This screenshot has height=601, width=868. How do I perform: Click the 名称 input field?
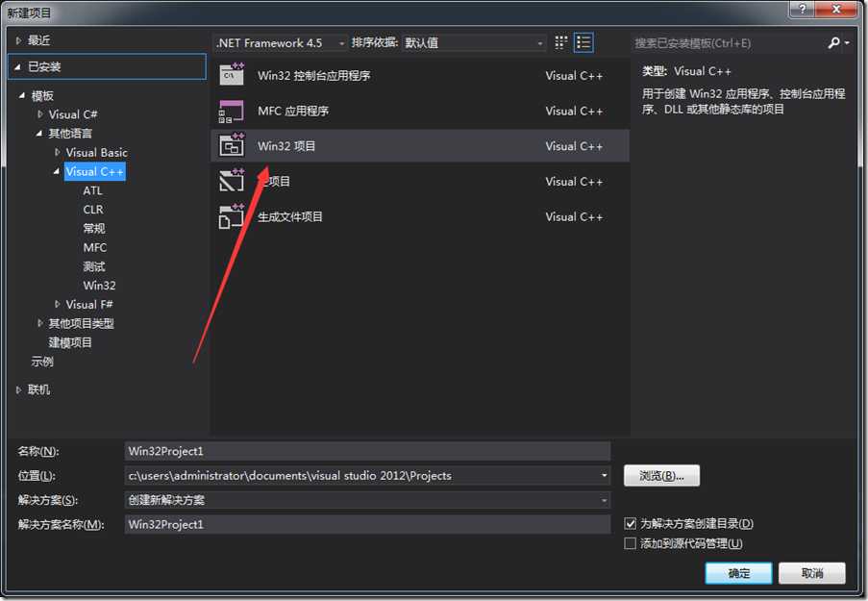click(367, 451)
